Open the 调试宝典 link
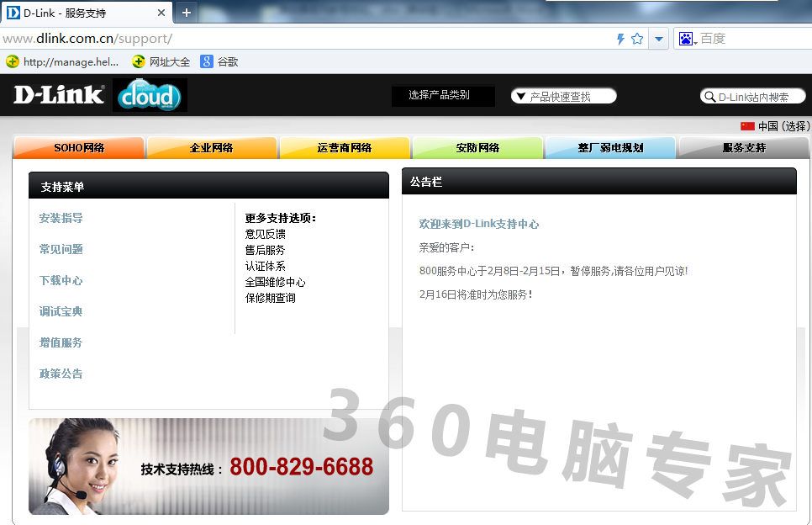The image size is (812, 525). click(61, 311)
